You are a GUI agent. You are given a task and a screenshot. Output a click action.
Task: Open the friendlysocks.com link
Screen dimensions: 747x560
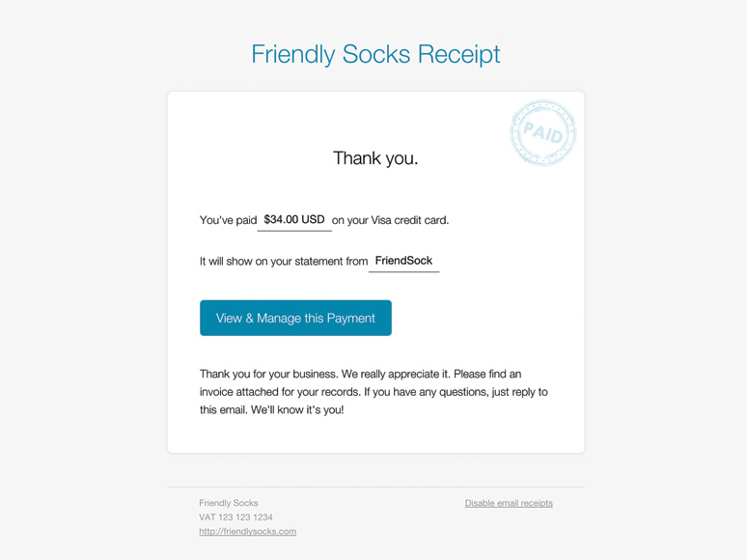point(248,531)
